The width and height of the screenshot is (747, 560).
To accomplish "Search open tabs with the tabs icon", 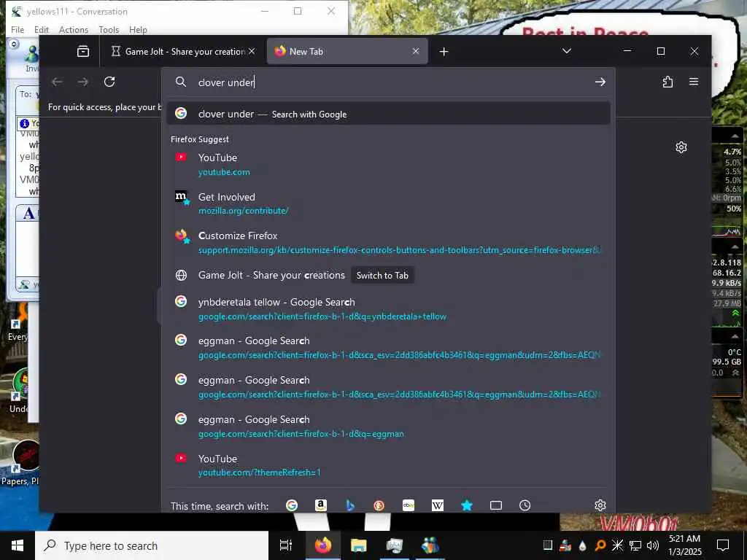I will (496, 505).
